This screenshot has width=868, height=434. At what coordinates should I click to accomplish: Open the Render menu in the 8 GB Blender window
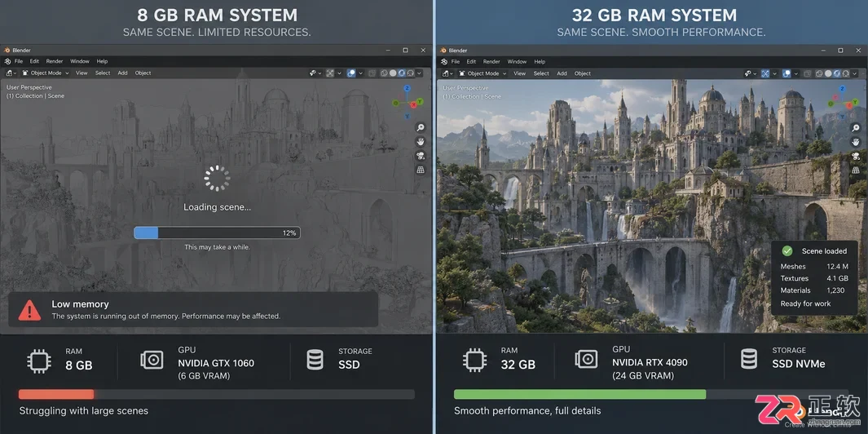pos(55,61)
